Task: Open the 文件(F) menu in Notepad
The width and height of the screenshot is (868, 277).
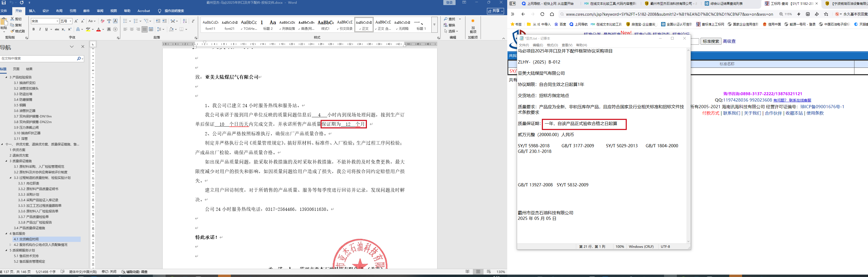Action: tap(524, 45)
